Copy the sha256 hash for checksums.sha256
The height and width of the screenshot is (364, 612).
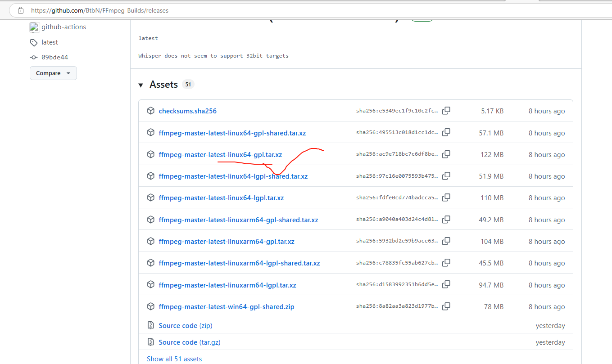(446, 111)
